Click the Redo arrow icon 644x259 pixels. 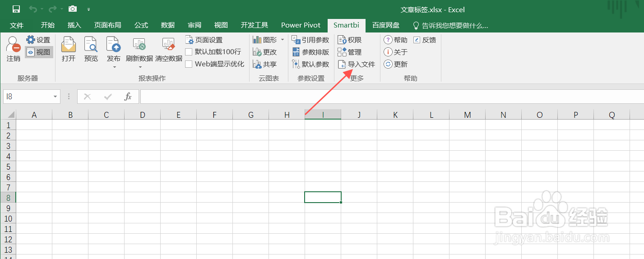(52, 9)
